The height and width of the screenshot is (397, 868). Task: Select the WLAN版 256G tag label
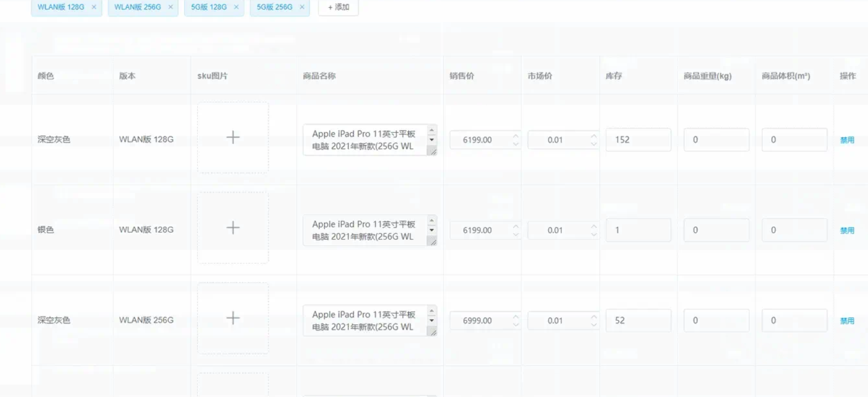click(x=138, y=7)
